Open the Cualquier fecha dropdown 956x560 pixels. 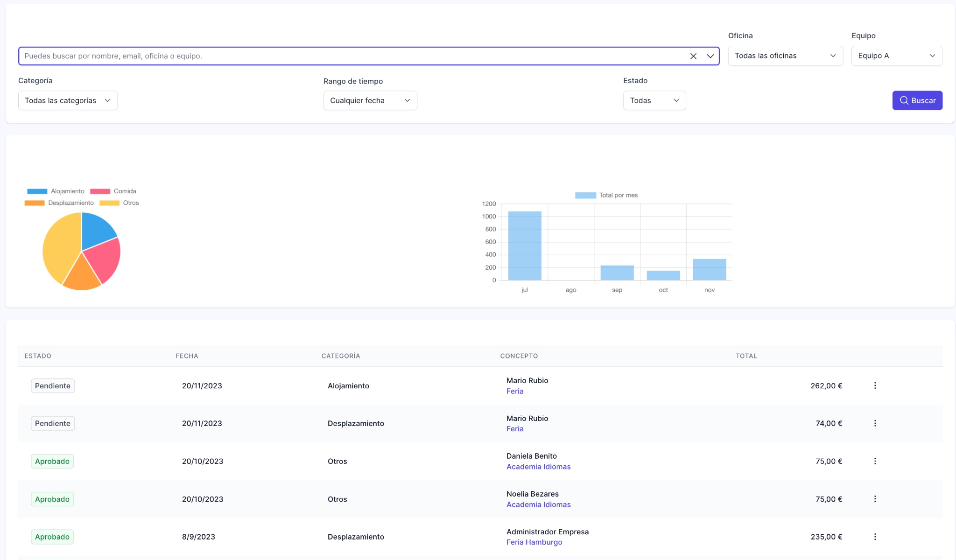pyautogui.click(x=370, y=100)
